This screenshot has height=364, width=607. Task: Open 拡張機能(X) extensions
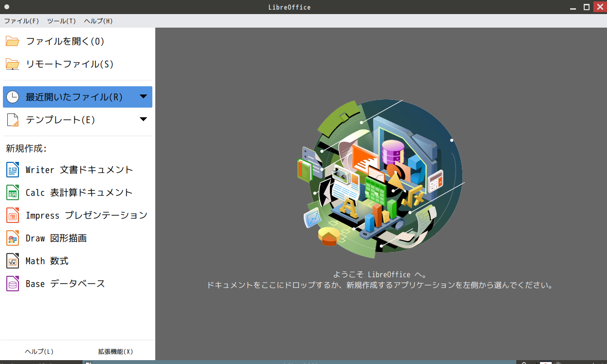click(x=115, y=351)
